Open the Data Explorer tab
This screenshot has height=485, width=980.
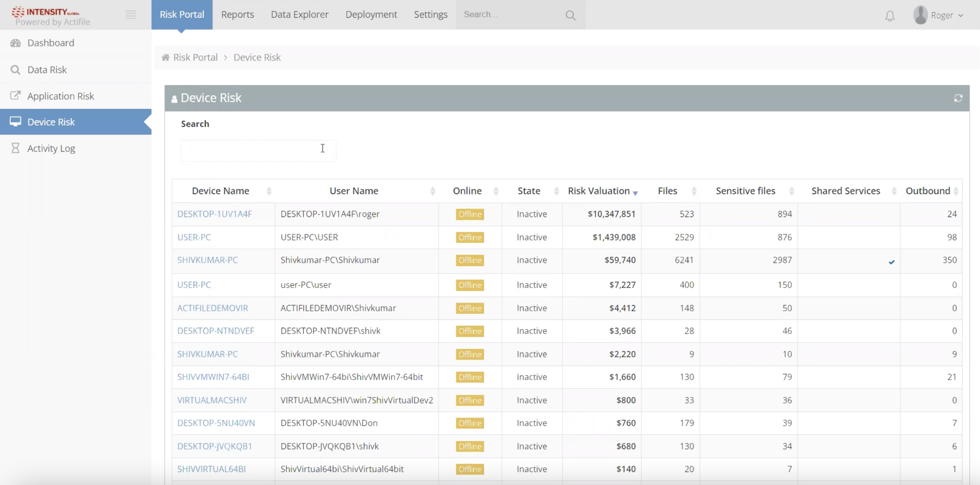pos(299,15)
